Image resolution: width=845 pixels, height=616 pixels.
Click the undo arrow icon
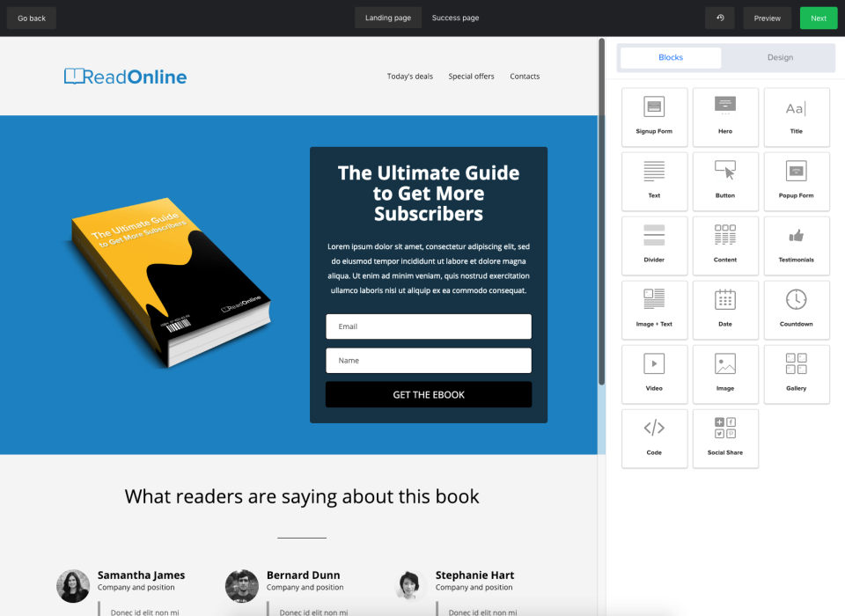click(x=719, y=18)
